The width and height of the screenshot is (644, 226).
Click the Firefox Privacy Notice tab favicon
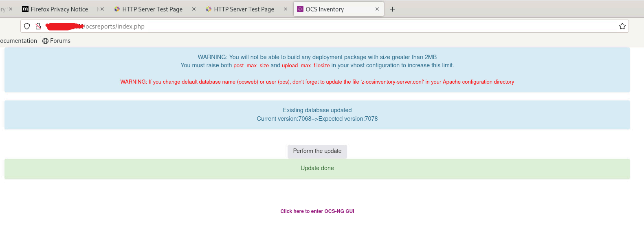click(x=25, y=9)
